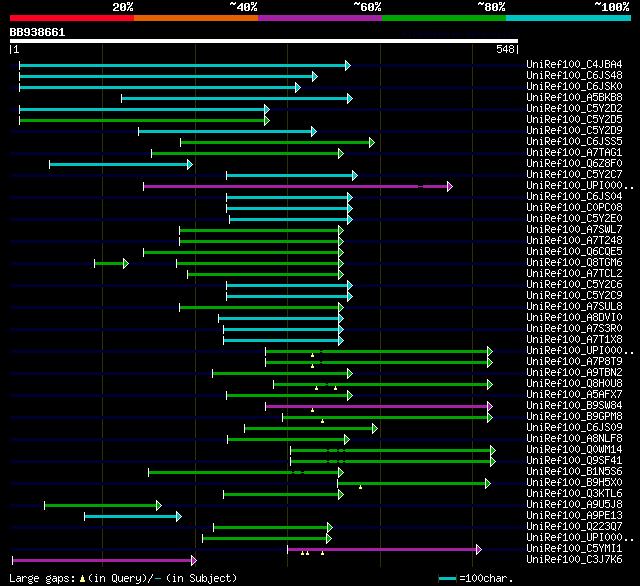Image resolution: width=640 pixels, height=586 pixels.
Task: Select the cyan alignment bar for UniRef100_C5Y2D9
Action: pos(227,131)
